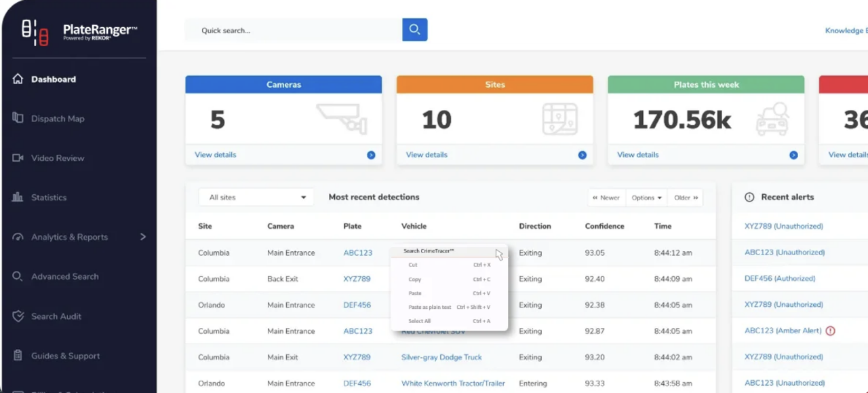
Task: Click the Site column header
Action: (x=205, y=226)
